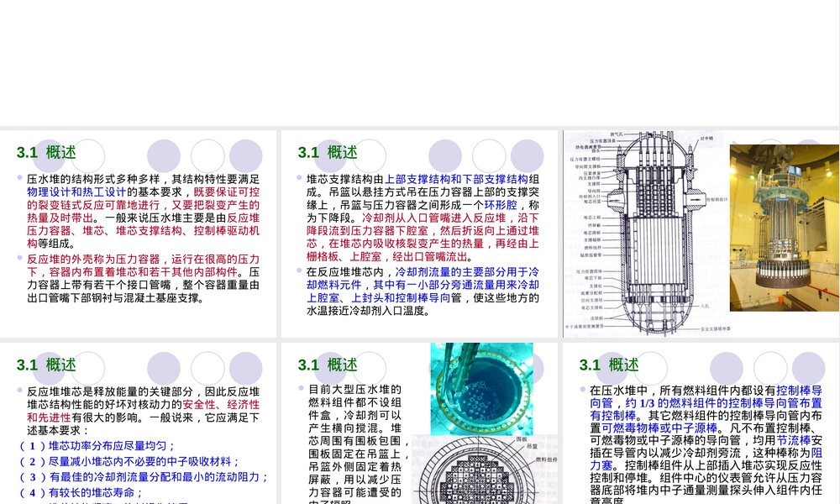Click the 3.1 概述 heading above 堆芯支撑结构
Screen dimensions: 840x504
(x=328, y=153)
